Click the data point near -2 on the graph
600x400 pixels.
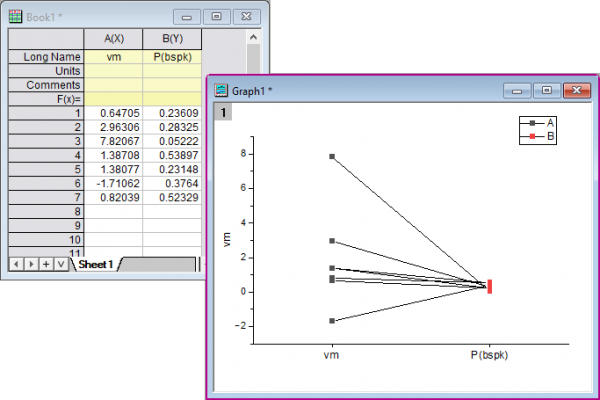pyautogui.click(x=332, y=321)
